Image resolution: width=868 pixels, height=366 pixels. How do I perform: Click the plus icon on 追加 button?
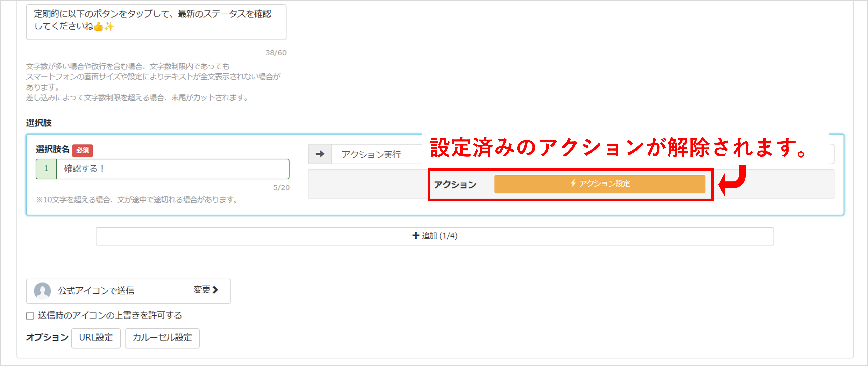(416, 236)
